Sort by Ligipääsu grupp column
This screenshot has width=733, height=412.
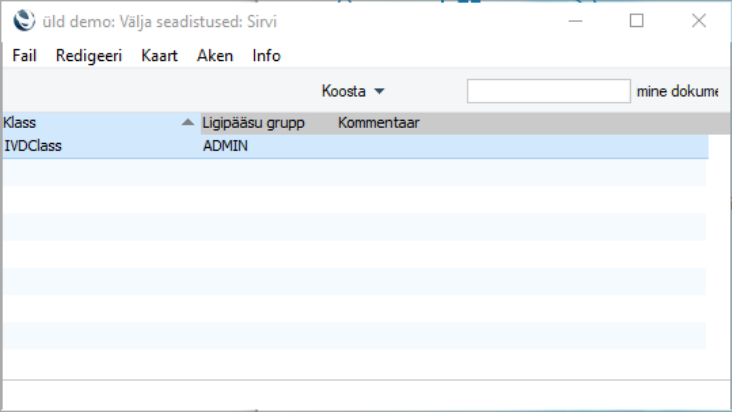click(x=253, y=123)
